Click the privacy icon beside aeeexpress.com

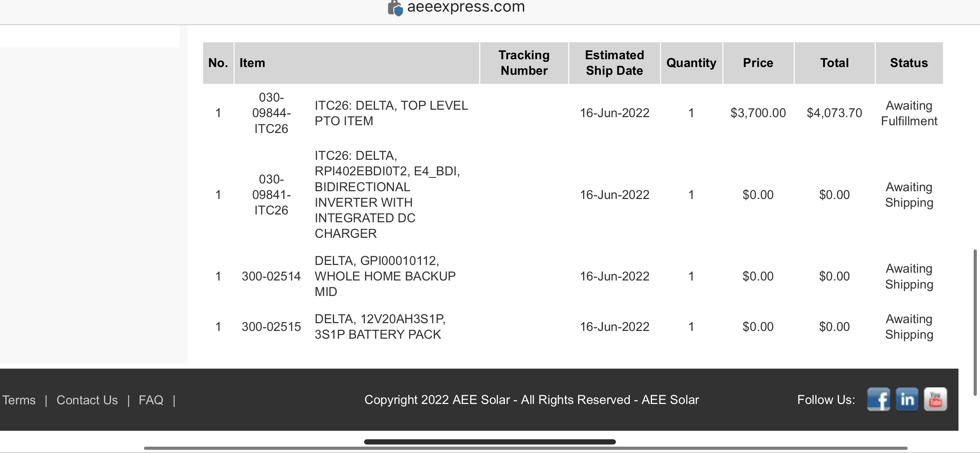click(395, 8)
